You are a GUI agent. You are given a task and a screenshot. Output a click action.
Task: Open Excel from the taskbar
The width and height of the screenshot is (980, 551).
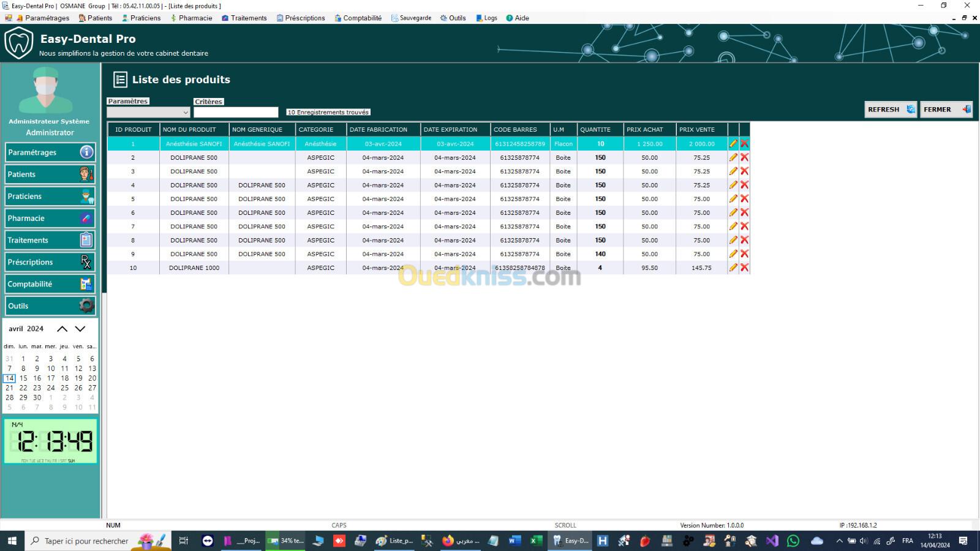point(536,541)
